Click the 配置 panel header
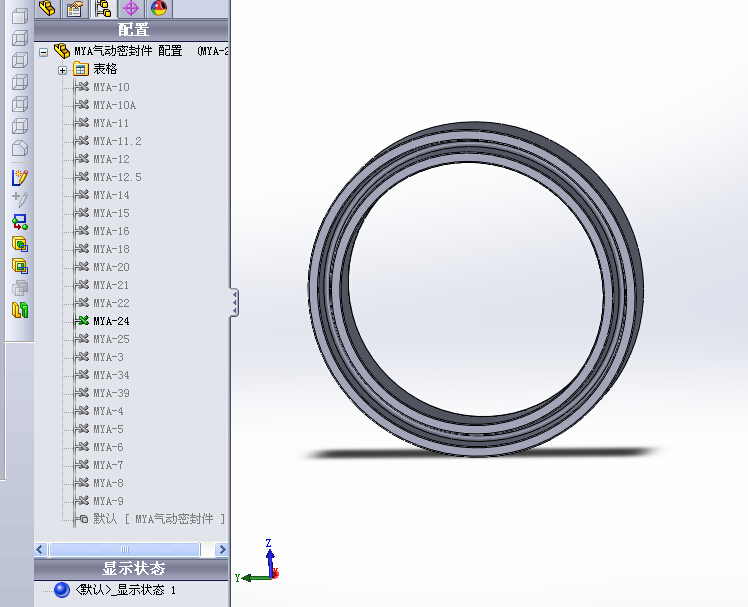Viewport: 748px width, 607px height. click(131, 30)
